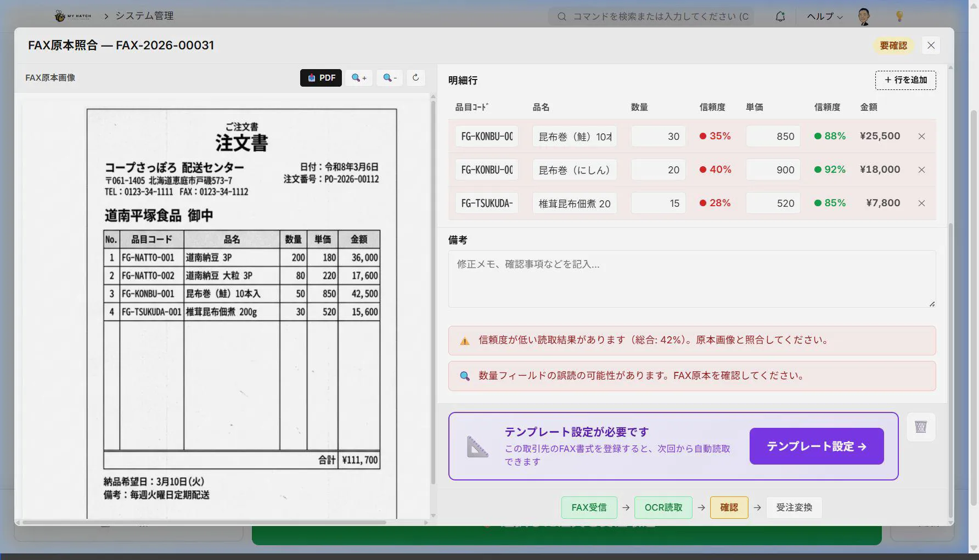Rotate the FAX original image
The width and height of the screenshot is (979, 560).
tap(415, 78)
